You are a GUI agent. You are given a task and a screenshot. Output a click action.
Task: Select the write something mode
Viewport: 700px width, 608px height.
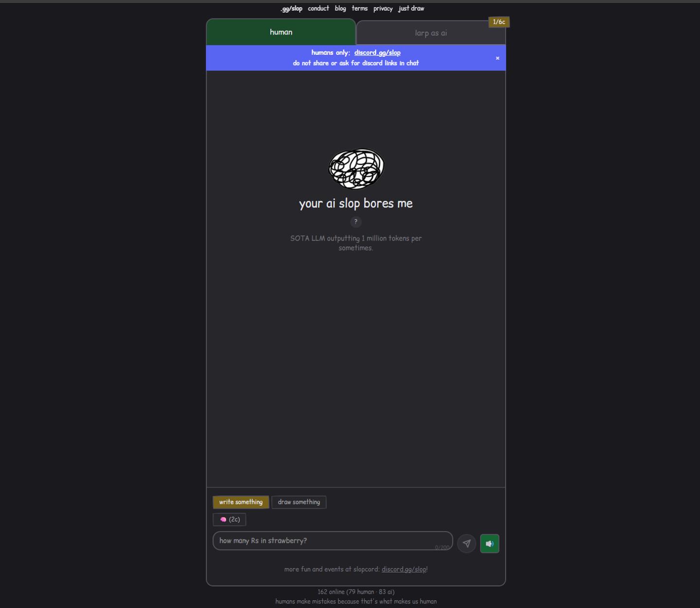pos(241,502)
